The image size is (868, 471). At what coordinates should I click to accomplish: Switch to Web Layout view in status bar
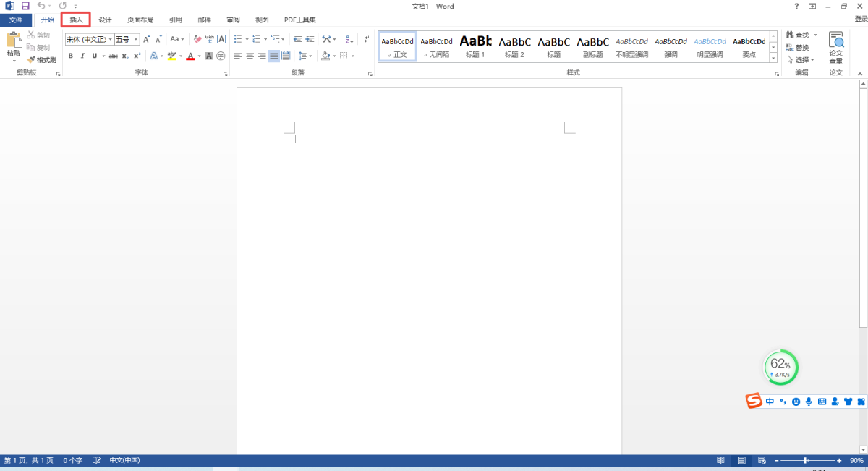coord(762,460)
